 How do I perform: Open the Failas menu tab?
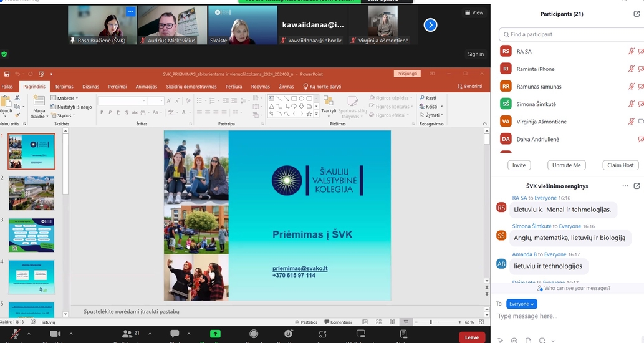7,87
